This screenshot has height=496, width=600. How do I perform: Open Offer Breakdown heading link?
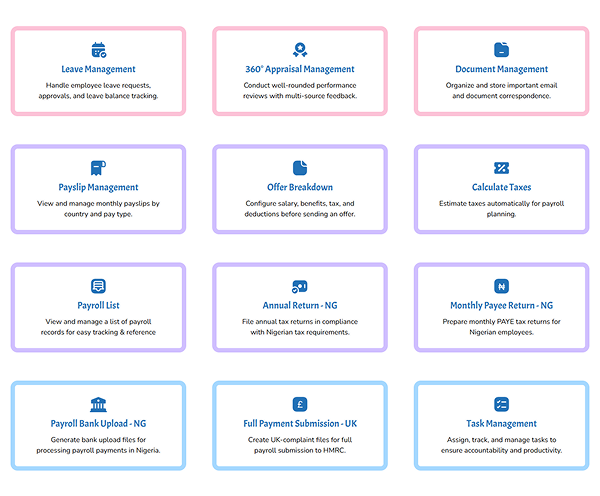[x=300, y=187]
